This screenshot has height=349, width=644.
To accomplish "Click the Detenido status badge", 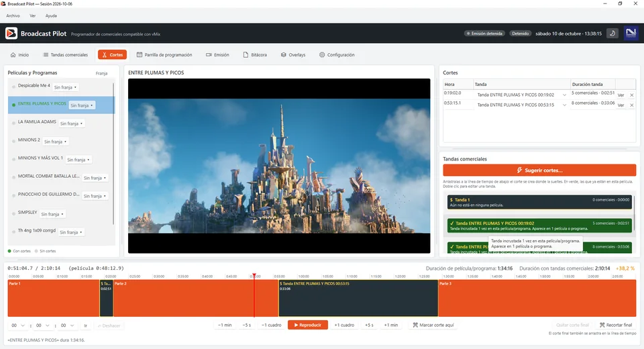I will [x=520, y=34].
